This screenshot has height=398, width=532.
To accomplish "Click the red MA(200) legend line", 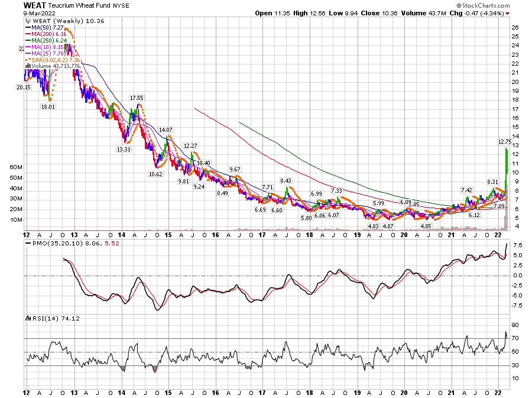I will tap(27, 34).
